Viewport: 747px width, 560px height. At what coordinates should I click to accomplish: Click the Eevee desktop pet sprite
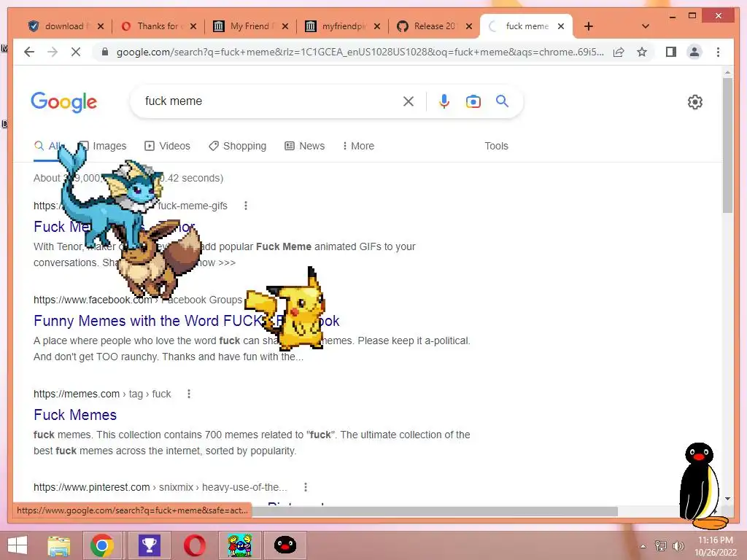(160, 260)
